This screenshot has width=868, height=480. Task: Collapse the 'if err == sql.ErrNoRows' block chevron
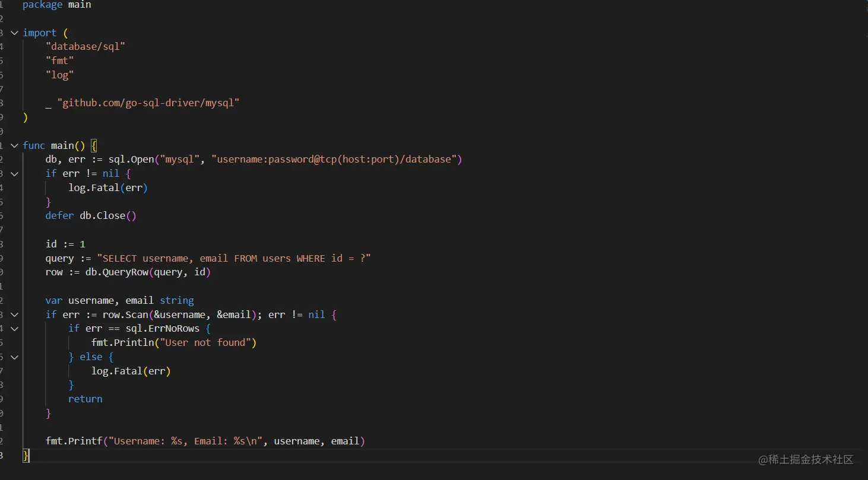click(14, 329)
